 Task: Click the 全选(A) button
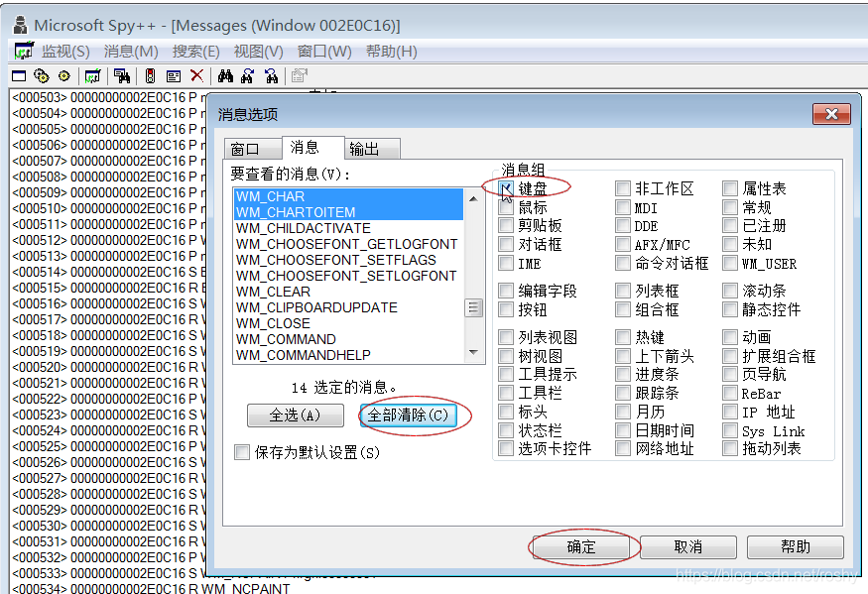tap(295, 416)
